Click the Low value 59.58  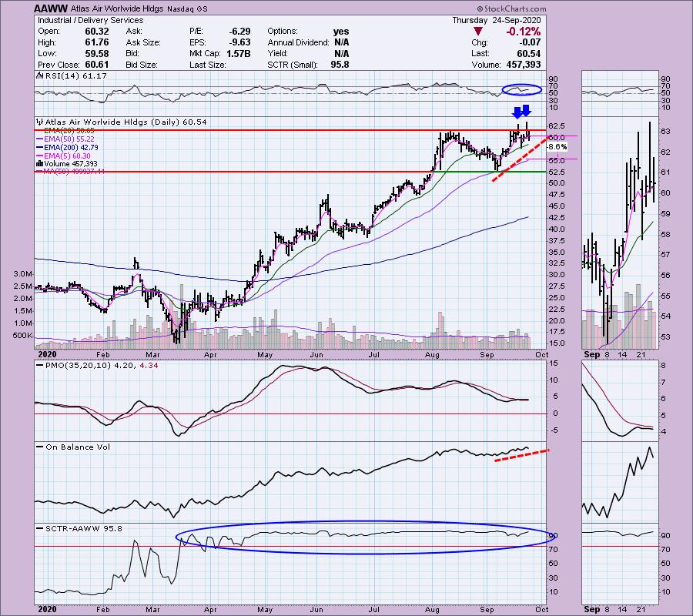pos(97,53)
